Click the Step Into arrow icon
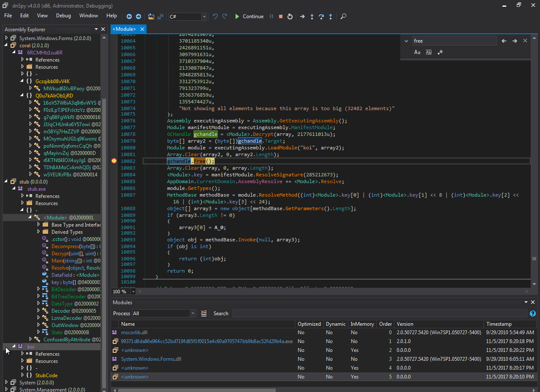 click(x=312, y=16)
